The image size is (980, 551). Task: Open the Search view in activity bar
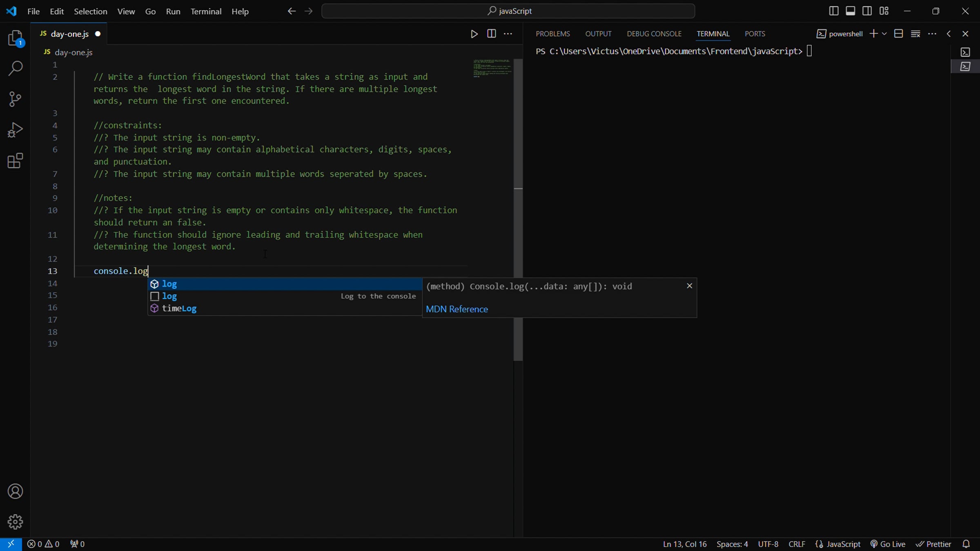coord(15,68)
